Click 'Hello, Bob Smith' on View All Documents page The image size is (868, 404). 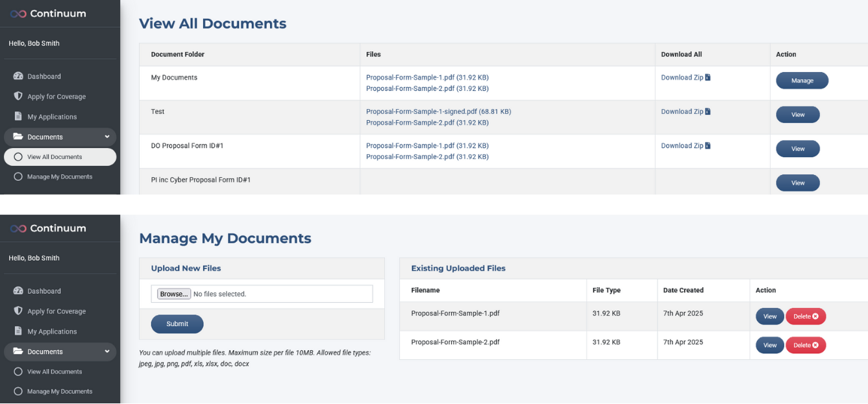(34, 43)
